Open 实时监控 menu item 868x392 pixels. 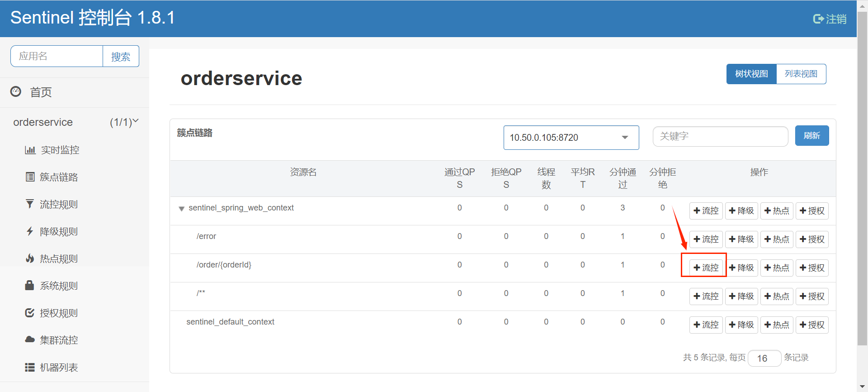pos(60,150)
